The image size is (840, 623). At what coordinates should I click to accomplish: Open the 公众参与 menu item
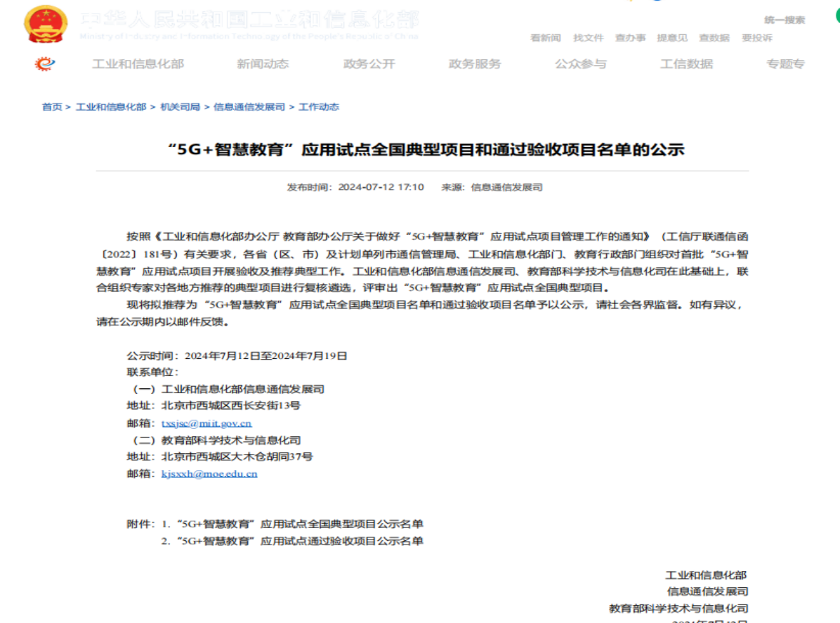click(580, 64)
